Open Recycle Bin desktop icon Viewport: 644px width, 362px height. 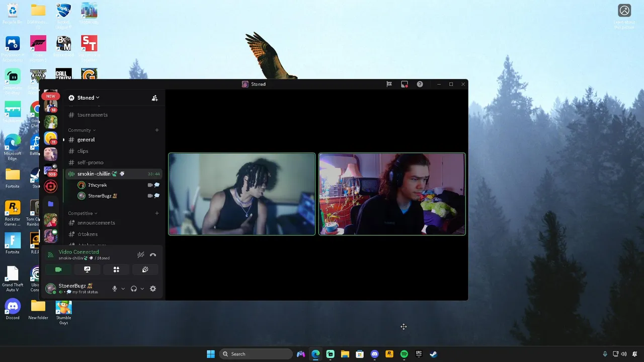pos(13,14)
